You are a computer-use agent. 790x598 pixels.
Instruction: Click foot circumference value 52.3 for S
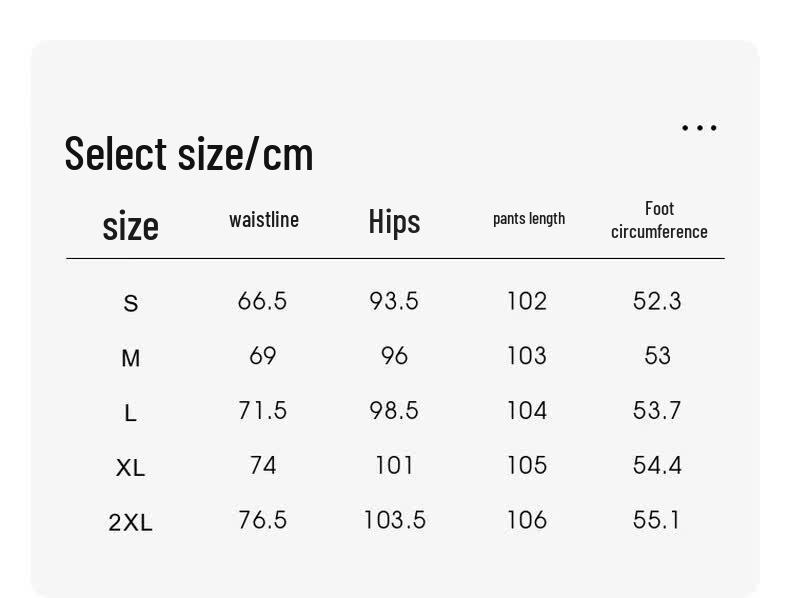point(657,301)
